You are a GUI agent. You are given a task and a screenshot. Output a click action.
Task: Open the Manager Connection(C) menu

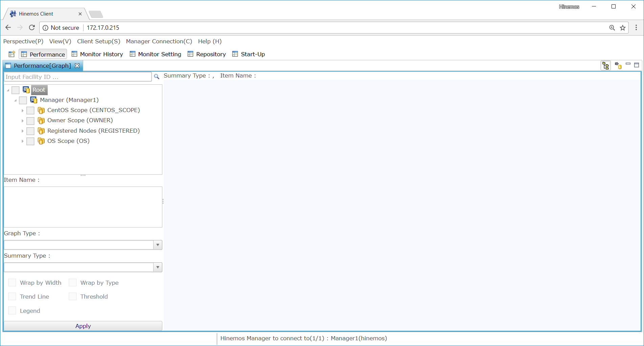point(159,41)
